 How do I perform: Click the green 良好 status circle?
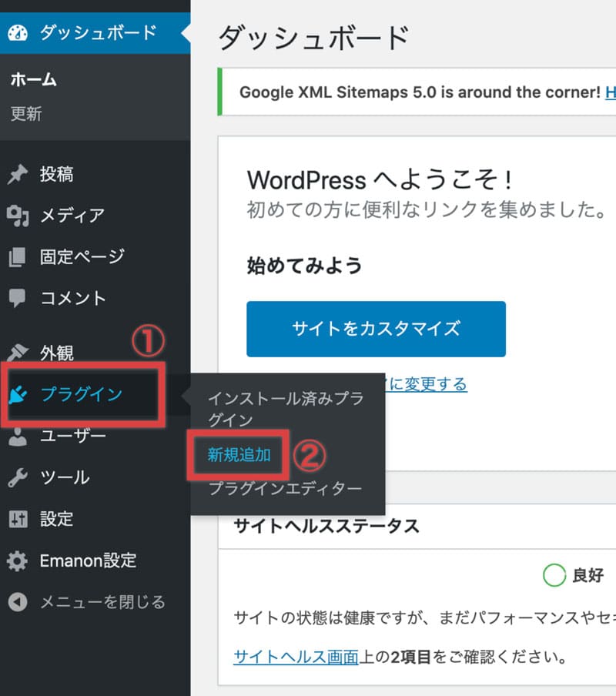point(554,575)
